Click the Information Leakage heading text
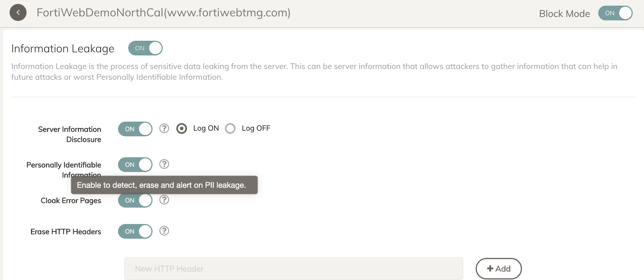Image resolution: width=644 pixels, height=280 pixels. pos(63,49)
